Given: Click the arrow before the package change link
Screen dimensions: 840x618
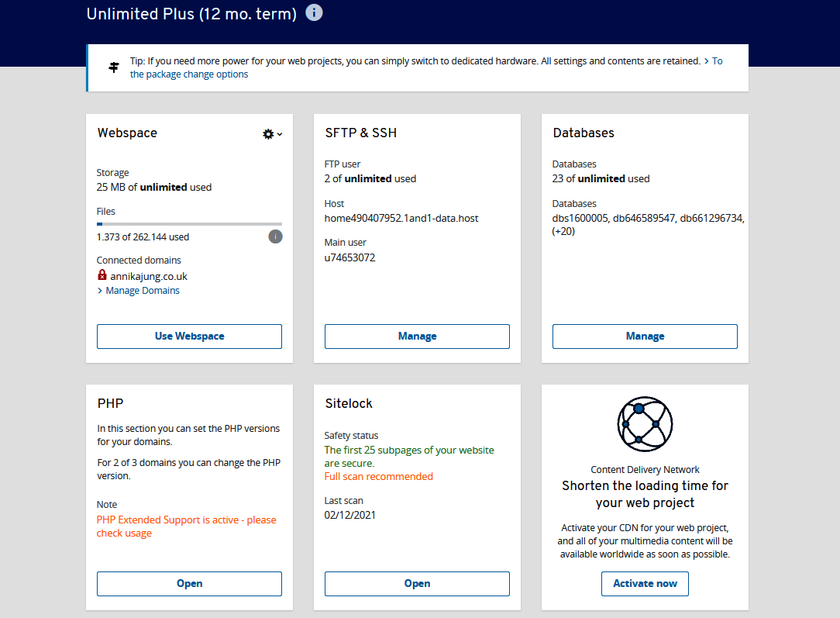Looking at the screenshot, I should tap(707, 60).
